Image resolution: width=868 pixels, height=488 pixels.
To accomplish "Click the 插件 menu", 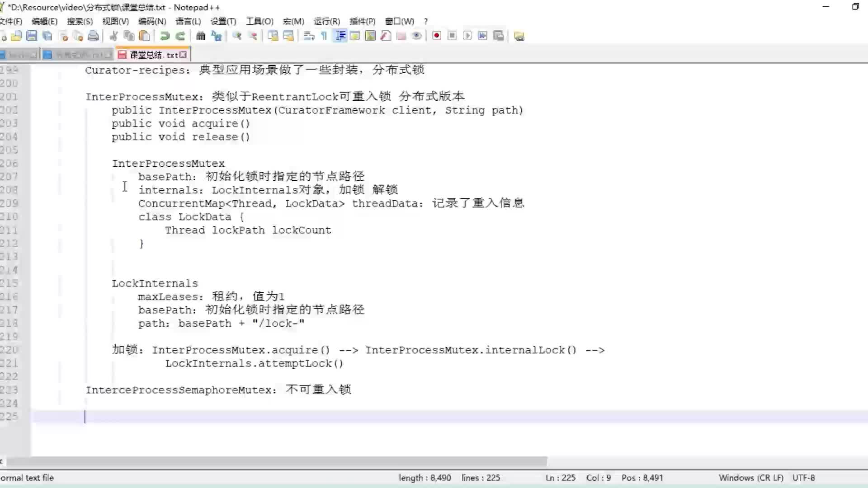I will [x=363, y=21].
